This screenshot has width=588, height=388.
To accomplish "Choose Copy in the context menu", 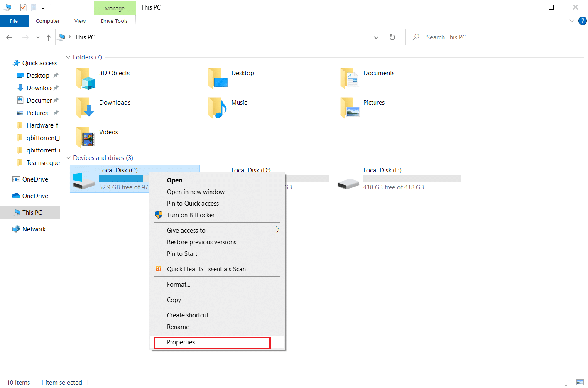I will (217, 300).
